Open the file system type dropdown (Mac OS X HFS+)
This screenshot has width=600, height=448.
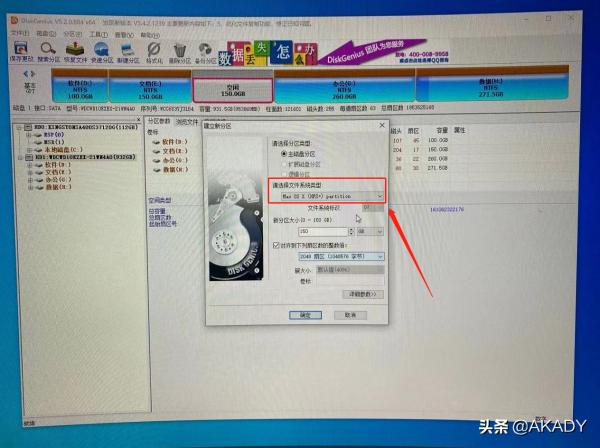click(x=332, y=196)
